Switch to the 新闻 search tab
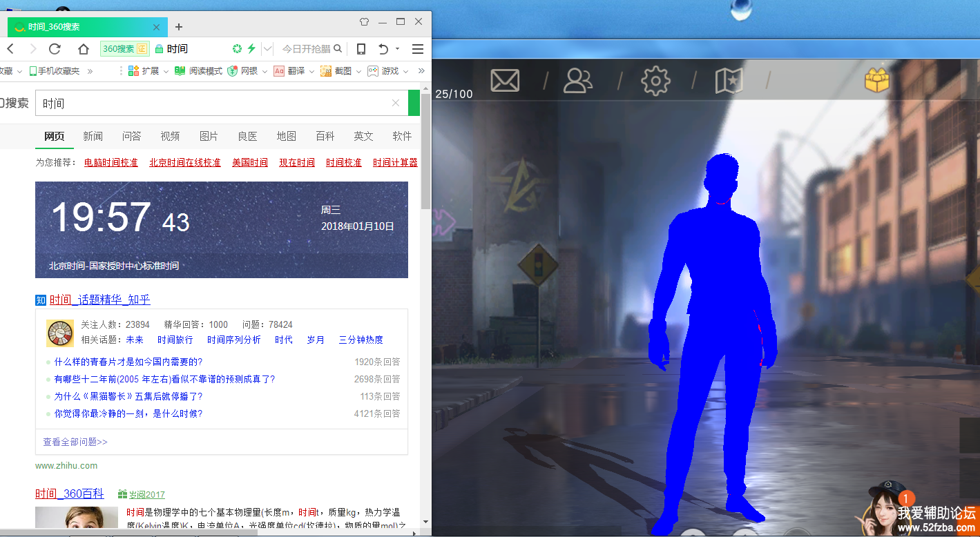This screenshot has width=980, height=537. point(93,136)
